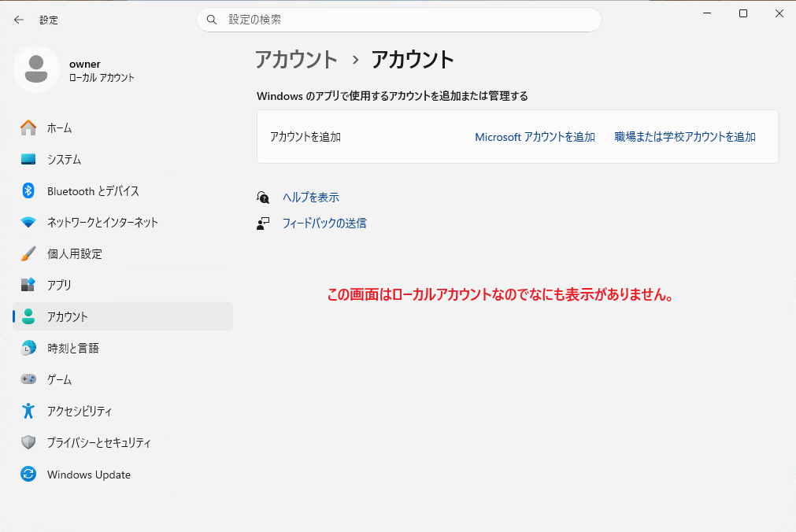Click the Accounts person icon
Screen dimensions: 796x532
(x=28, y=316)
